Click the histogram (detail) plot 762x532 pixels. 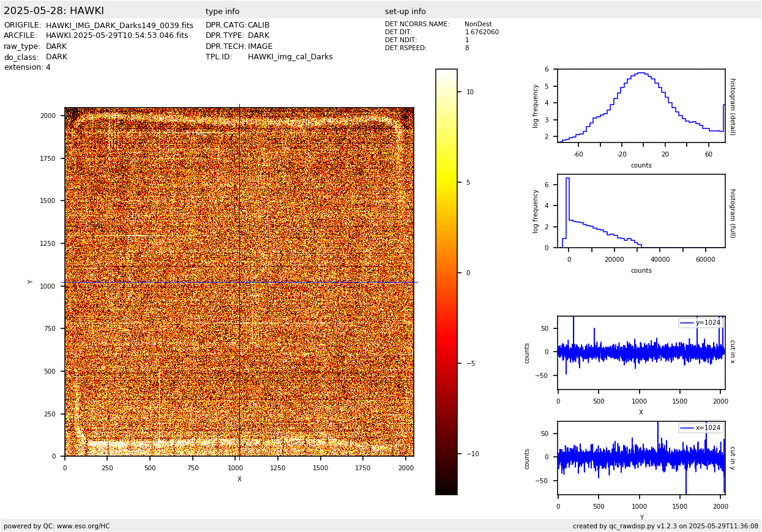click(641, 106)
